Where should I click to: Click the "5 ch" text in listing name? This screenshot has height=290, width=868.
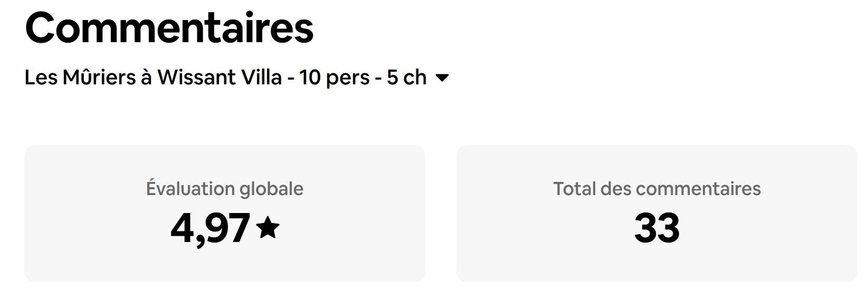pos(406,78)
